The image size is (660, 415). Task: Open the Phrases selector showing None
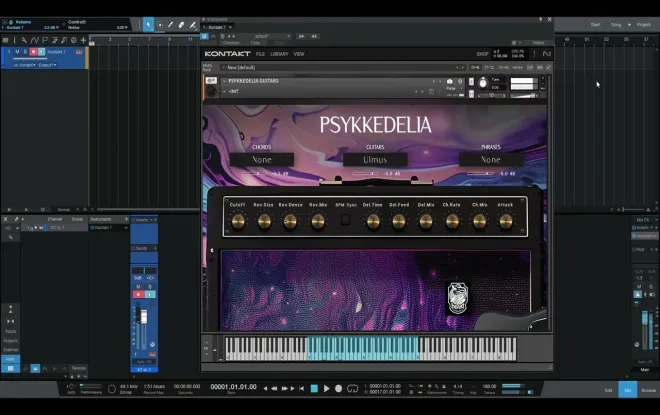click(x=491, y=160)
